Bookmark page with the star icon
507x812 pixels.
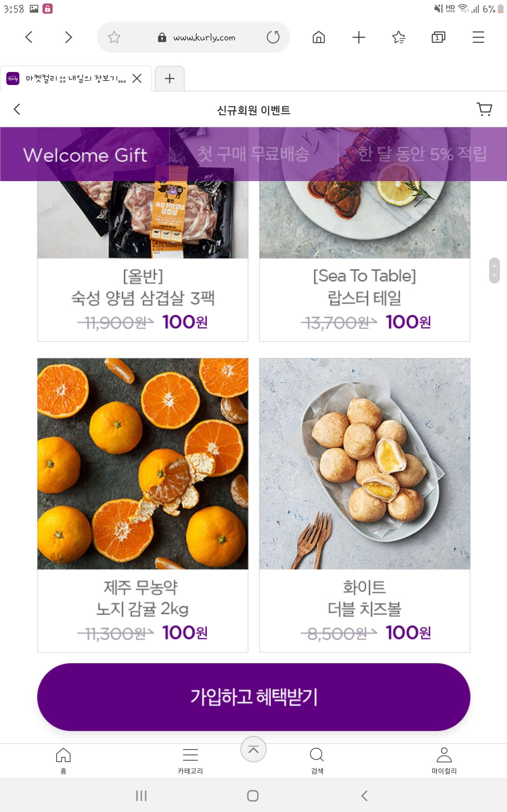[x=114, y=37]
